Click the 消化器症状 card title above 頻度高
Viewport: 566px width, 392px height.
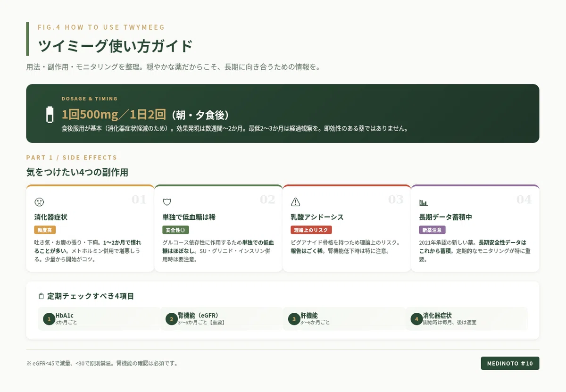pyautogui.click(x=51, y=217)
